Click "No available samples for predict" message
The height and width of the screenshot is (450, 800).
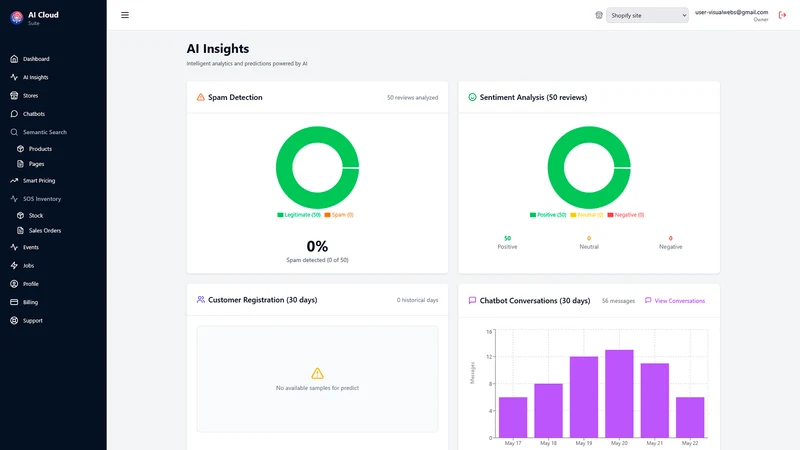317,388
